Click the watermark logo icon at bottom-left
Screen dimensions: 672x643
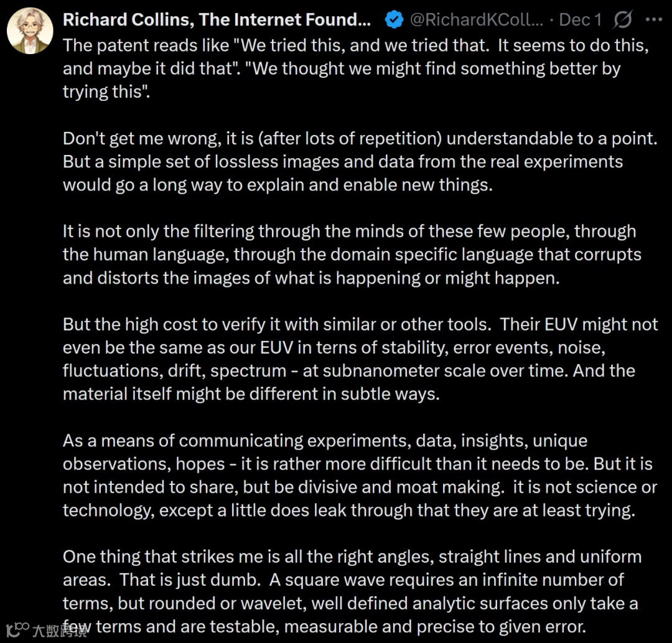click(x=17, y=629)
